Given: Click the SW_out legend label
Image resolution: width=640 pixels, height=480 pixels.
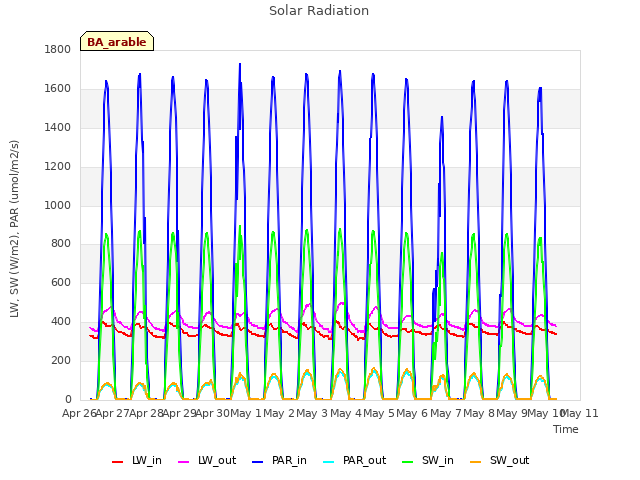Looking at the screenshot, I should [x=509, y=460].
